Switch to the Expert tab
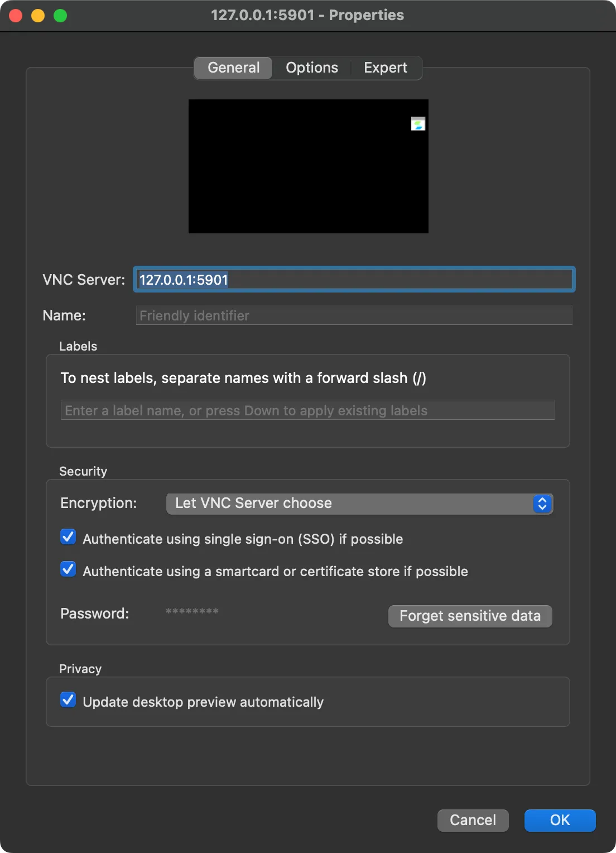Image resolution: width=616 pixels, height=853 pixels. (385, 68)
